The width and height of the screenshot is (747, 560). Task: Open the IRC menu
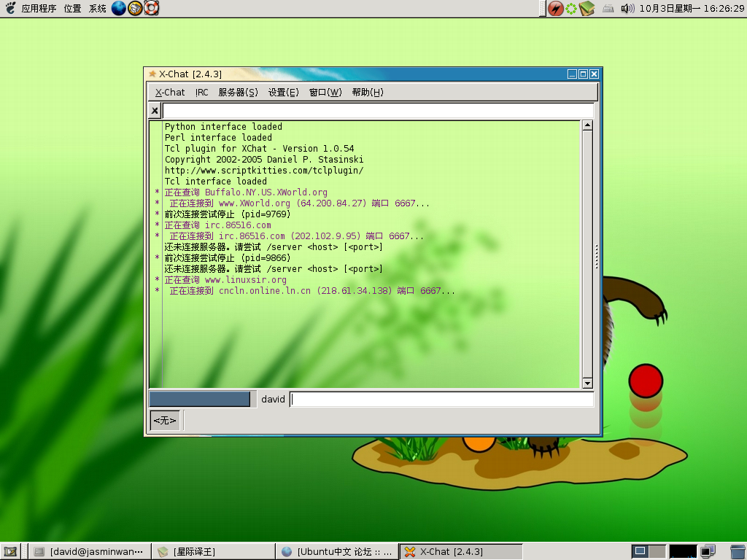[201, 93]
